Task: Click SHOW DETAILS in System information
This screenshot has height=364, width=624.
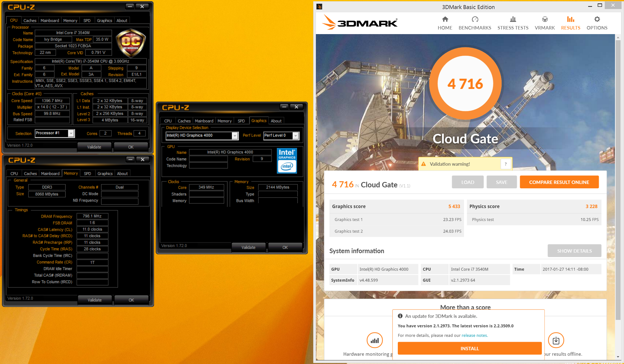Action: coord(575,251)
